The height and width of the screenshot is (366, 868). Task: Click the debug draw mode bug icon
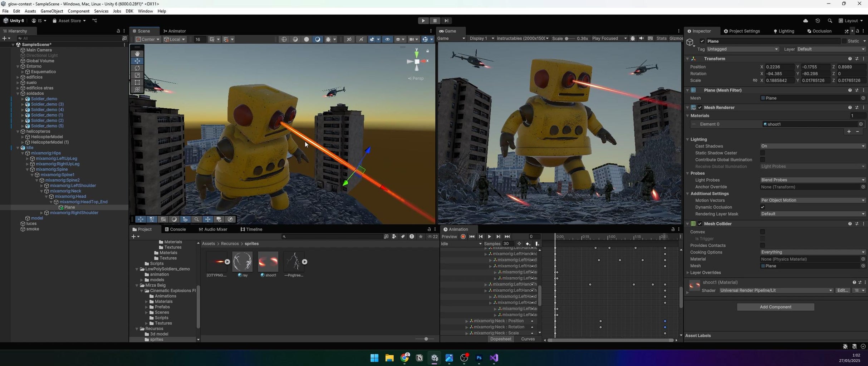tap(328, 39)
